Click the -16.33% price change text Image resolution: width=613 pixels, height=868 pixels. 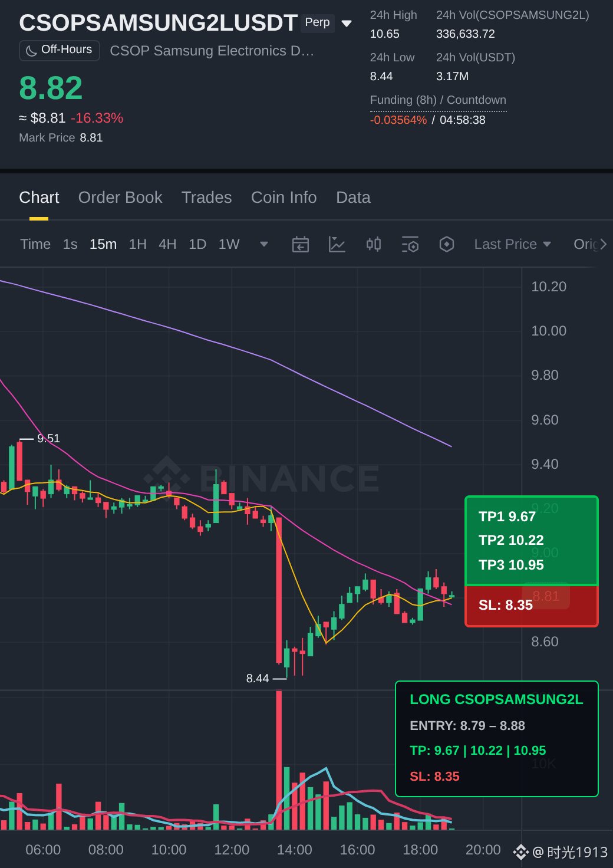[97, 118]
